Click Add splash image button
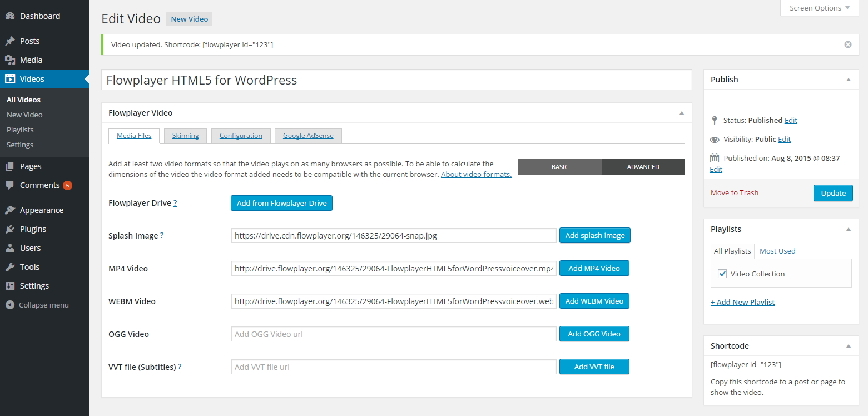Screen dimensions: 868x416 595,235
